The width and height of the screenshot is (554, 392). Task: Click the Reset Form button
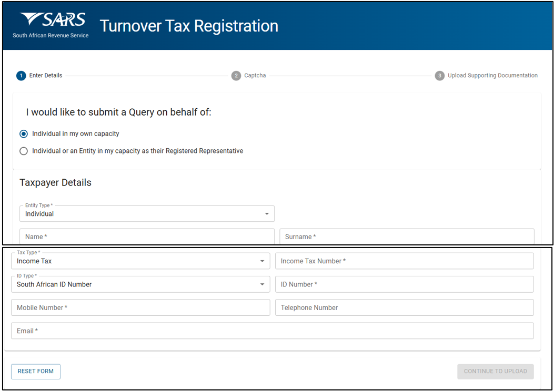pos(36,372)
